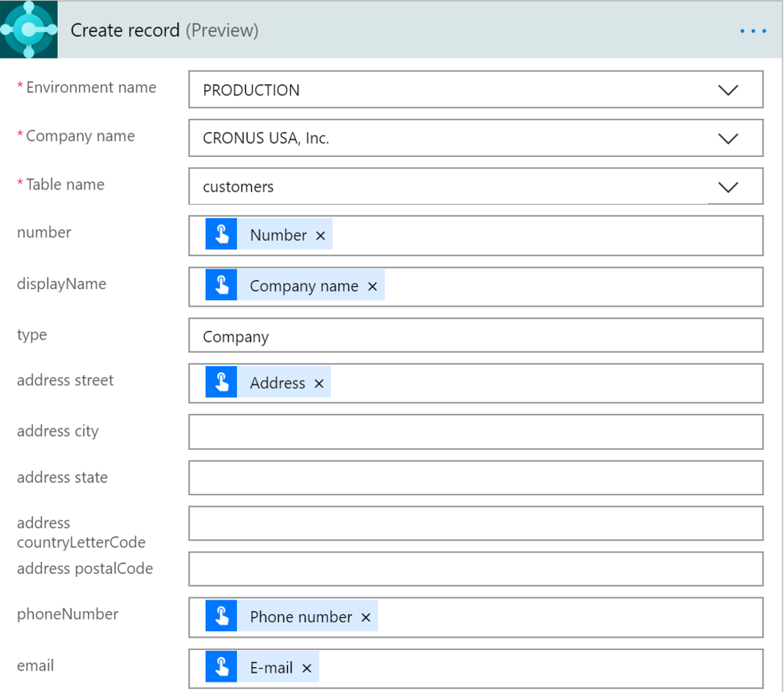Click the email field label
The image size is (784, 692).
(35, 666)
